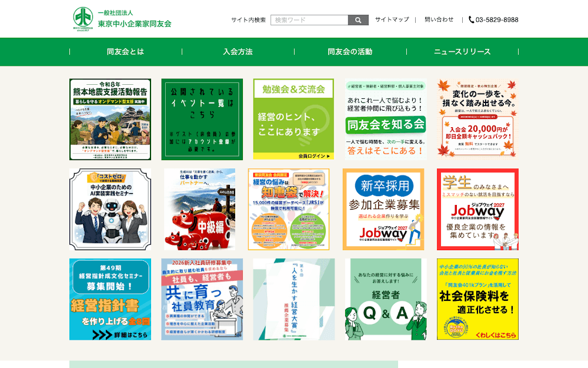Viewport: 588px width, 368px height.
Task: Open the 人を生かす経営大賞 banner
Action: point(294,299)
